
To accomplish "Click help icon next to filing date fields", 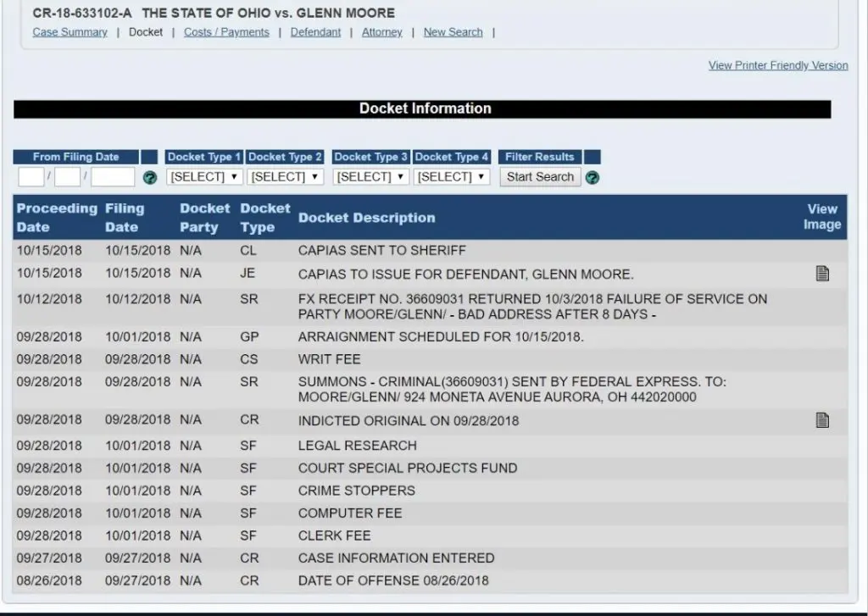I will pyautogui.click(x=150, y=178).
